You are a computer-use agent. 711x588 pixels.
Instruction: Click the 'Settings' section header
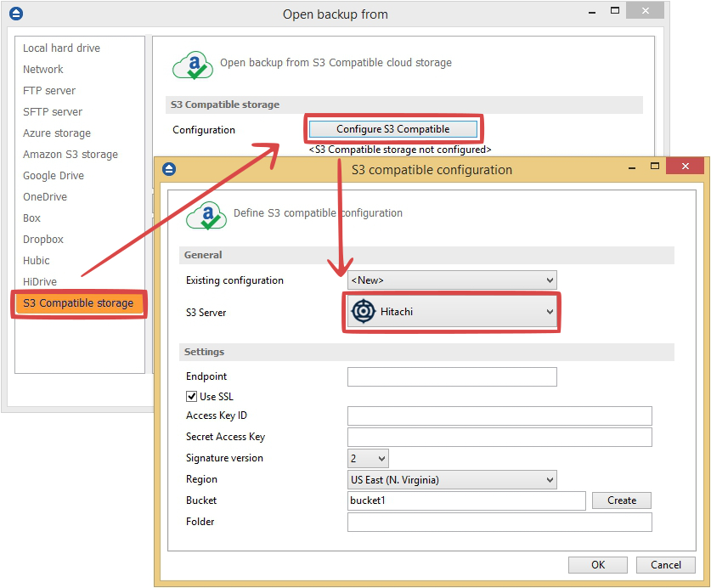click(204, 352)
